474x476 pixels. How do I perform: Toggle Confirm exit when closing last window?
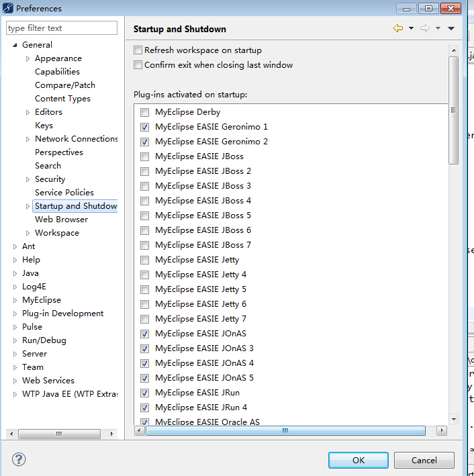coord(138,65)
